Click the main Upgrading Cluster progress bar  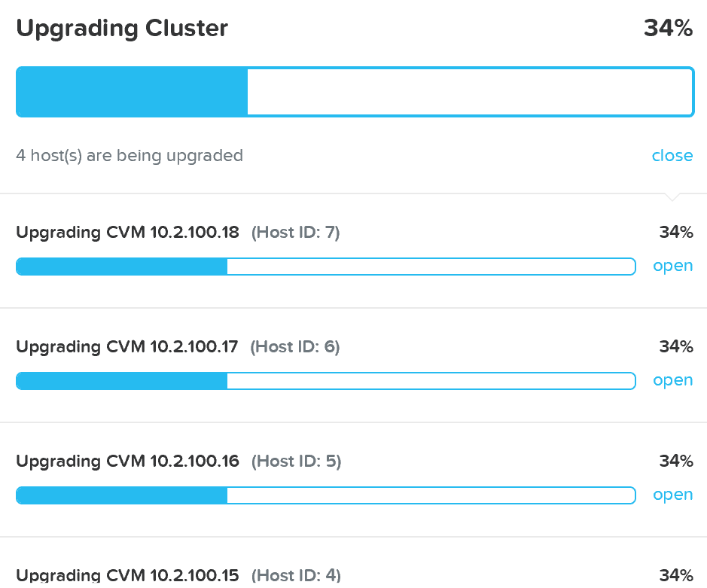coord(355,92)
